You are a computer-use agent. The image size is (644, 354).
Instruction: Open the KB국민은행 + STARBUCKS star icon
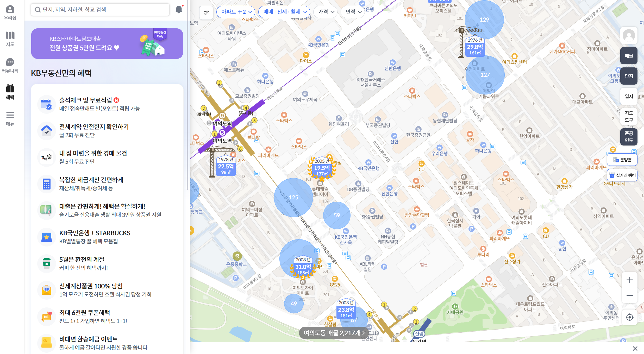[47, 237]
